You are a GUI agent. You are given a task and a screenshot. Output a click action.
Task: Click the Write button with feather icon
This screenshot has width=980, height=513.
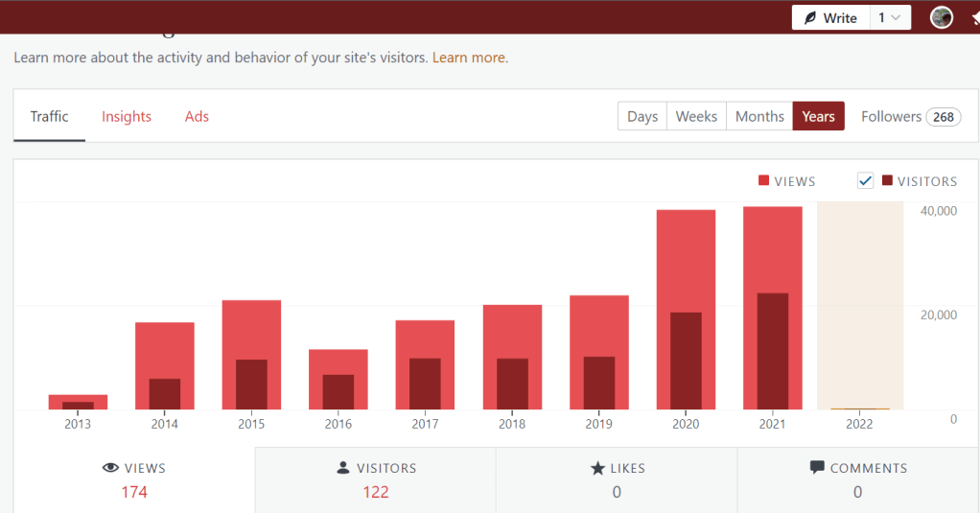coord(830,18)
